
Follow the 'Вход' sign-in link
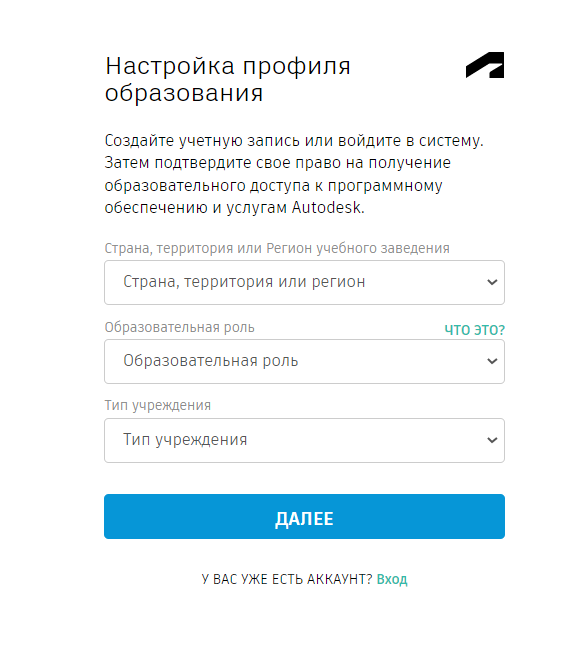pyautogui.click(x=392, y=579)
